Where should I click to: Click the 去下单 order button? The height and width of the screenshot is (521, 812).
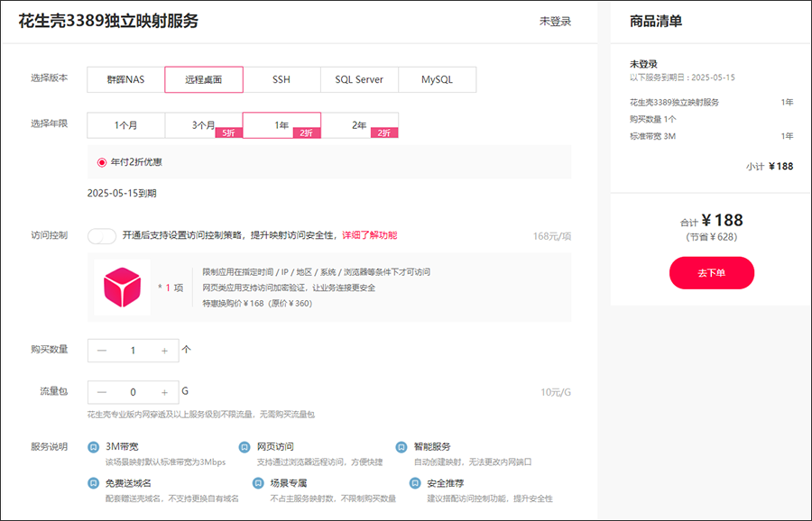click(x=712, y=272)
